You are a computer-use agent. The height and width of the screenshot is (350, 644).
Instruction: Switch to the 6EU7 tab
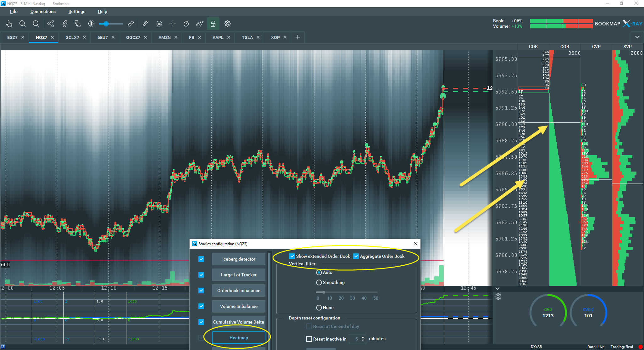(103, 37)
